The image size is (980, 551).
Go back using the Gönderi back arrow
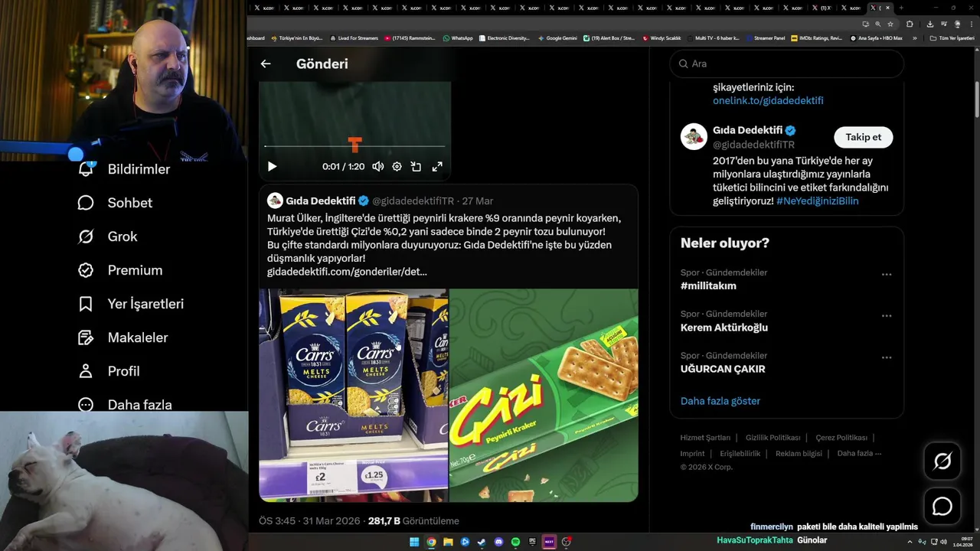[266, 64]
